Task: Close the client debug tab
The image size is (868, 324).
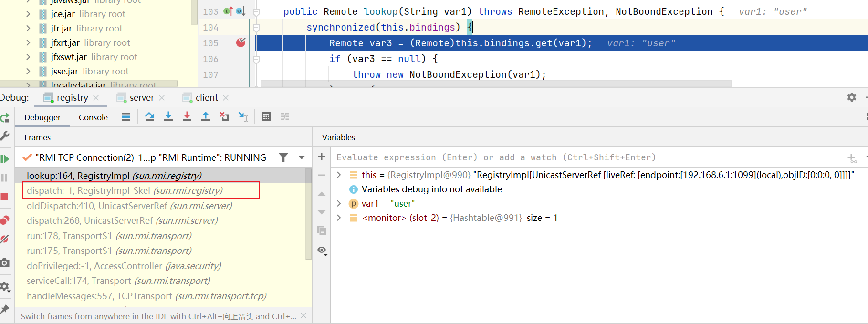Action: tap(226, 98)
